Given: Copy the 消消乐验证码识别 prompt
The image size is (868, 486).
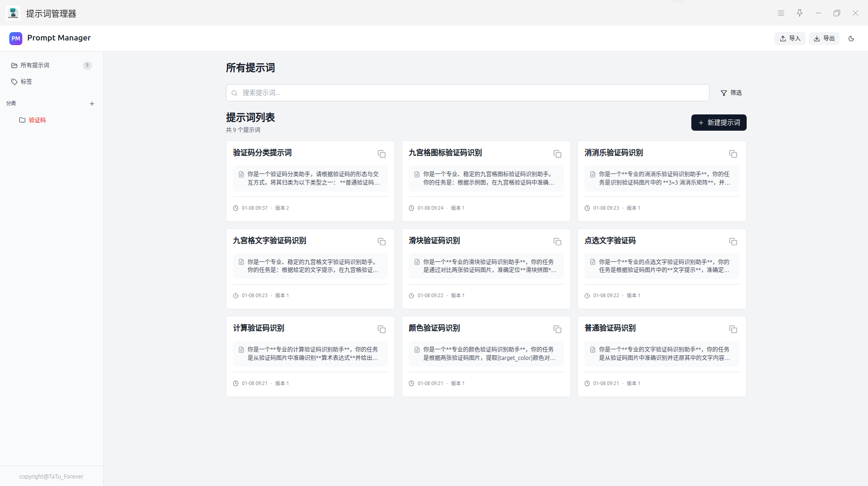Looking at the screenshot, I should point(733,154).
